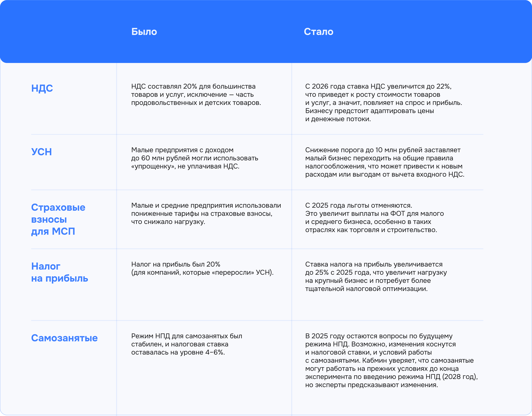Click the text «Режим НПД для самозанятых был стабилен»
The image size is (532, 416).
pos(187,344)
